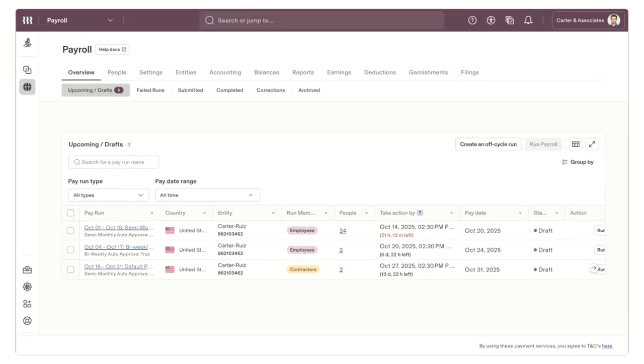The height and width of the screenshot is (364, 644).
Task: Open the Failed Runs sub-tab
Action: point(150,90)
